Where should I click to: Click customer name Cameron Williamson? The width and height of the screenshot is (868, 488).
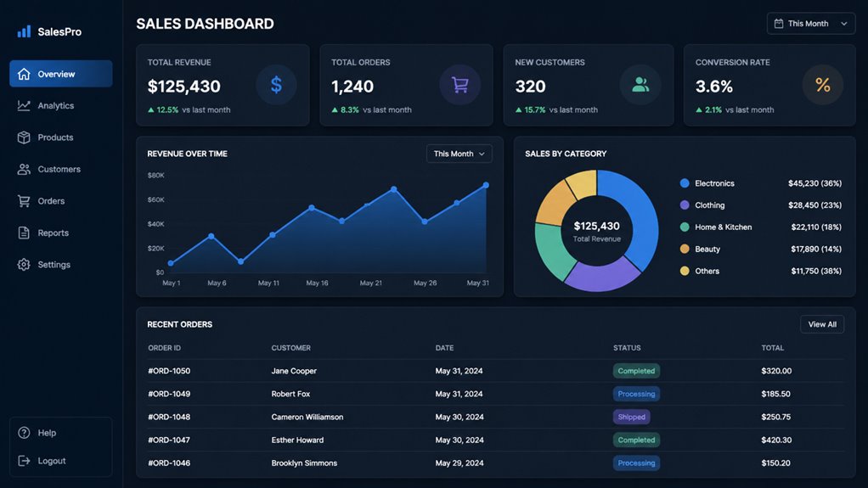point(307,418)
